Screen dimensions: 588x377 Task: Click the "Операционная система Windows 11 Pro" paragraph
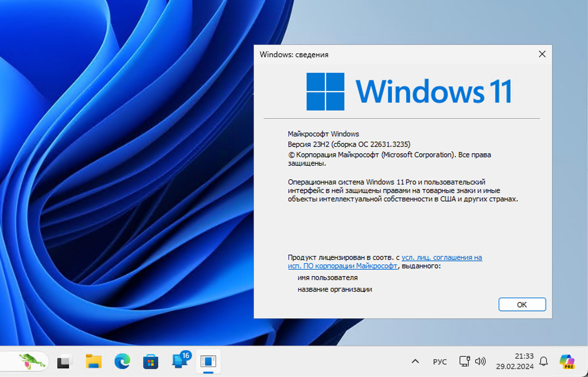click(403, 191)
